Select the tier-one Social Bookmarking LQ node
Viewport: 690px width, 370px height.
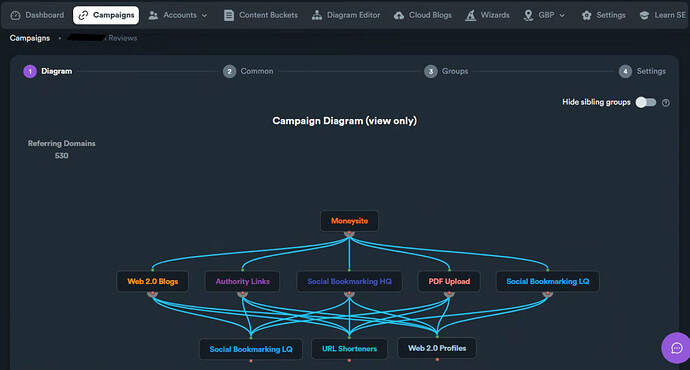click(x=547, y=282)
